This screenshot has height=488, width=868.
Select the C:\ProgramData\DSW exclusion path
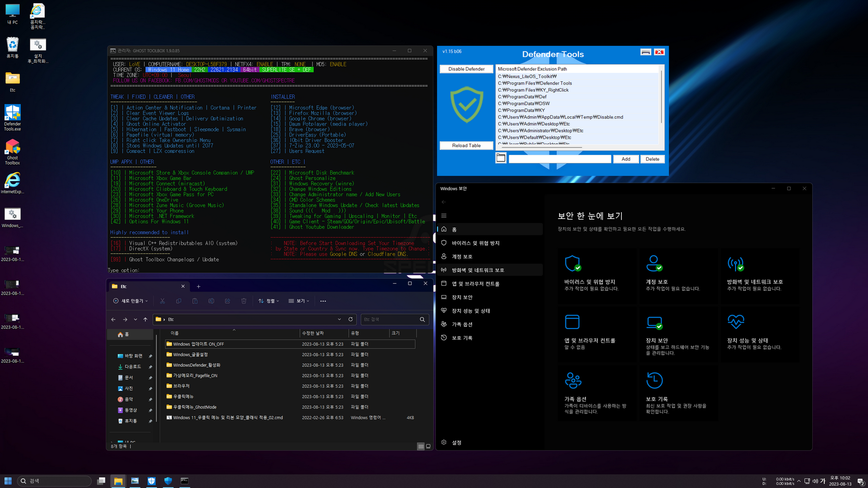(x=524, y=103)
